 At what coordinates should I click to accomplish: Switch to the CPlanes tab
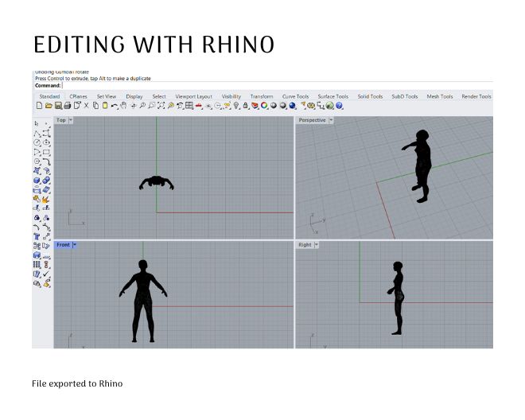pos(78,96)
